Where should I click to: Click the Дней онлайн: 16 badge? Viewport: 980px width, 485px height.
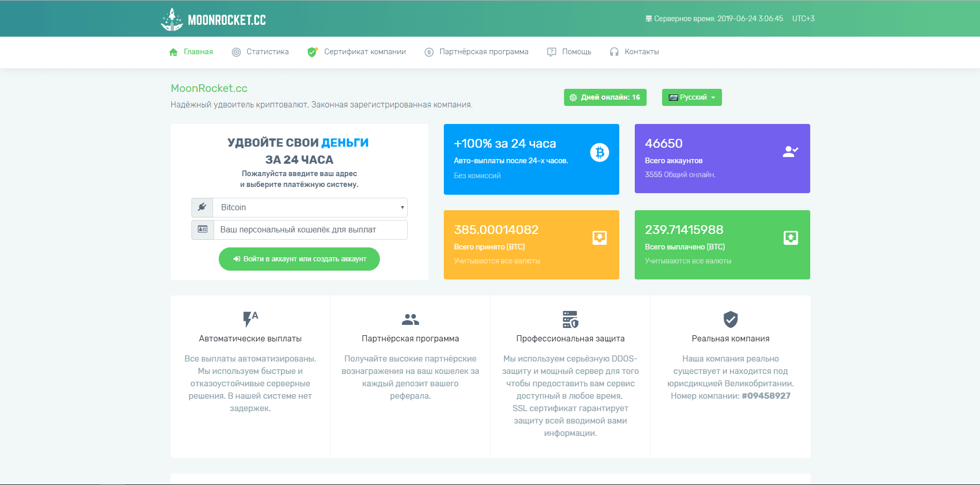(605, 98)
